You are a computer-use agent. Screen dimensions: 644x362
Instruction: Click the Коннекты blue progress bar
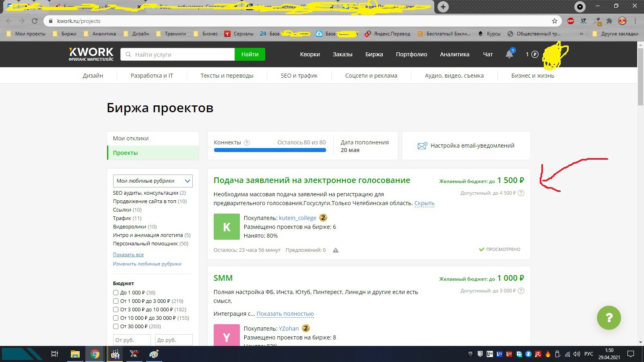[x=270, y=150]
